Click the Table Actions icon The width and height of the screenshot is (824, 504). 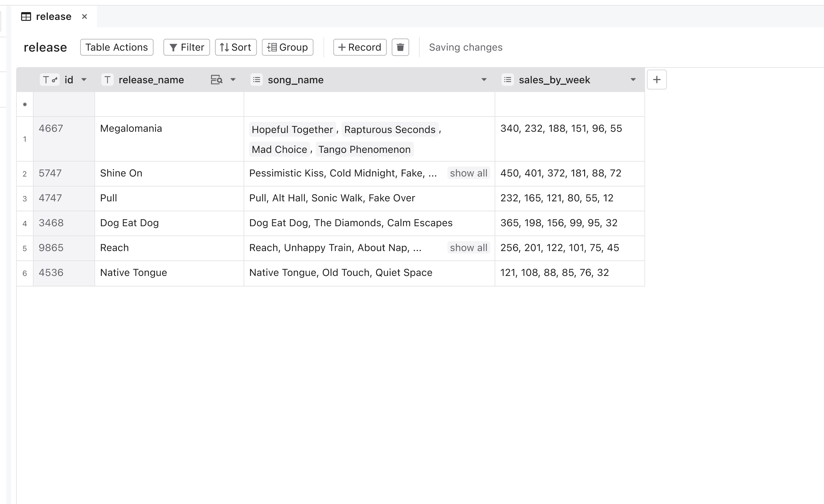point(117,47)
